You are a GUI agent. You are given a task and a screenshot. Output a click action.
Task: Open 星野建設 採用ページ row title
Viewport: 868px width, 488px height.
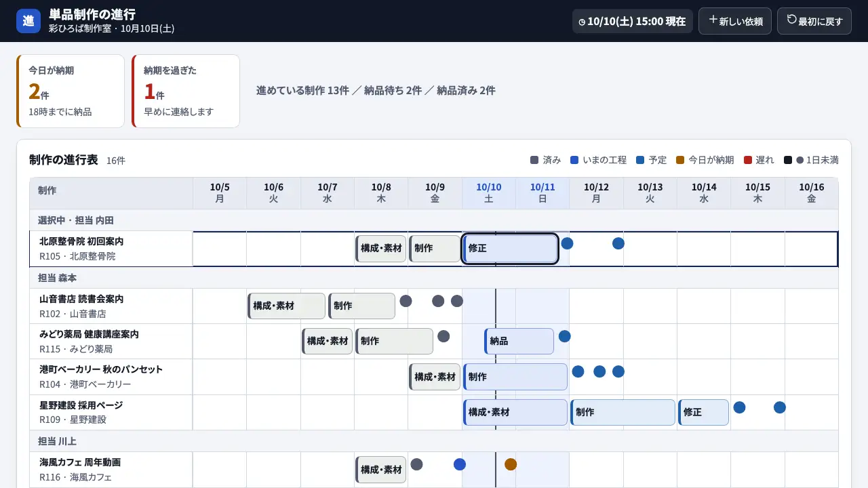click(x=81, y=405)
